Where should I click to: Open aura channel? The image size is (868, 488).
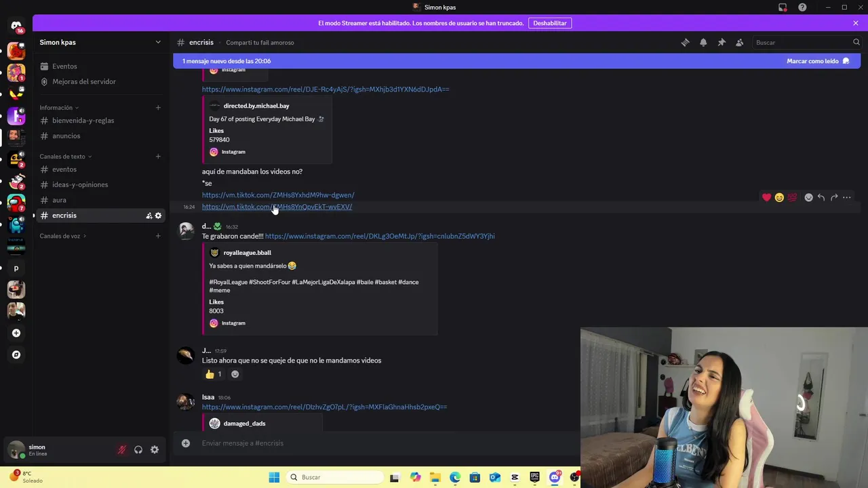point(100,200)
